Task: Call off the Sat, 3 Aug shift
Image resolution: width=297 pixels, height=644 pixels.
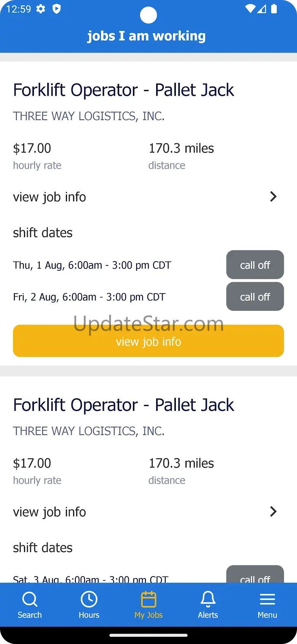Action: [255, 577]
